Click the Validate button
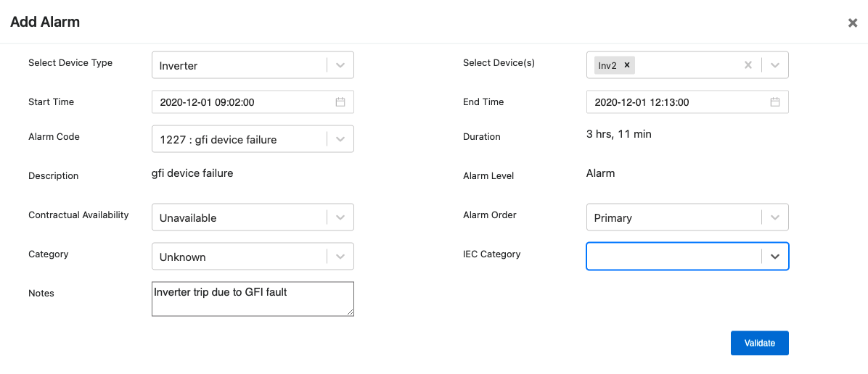The width and height of the screenshot is (868, 374). (x=759, y=343)
